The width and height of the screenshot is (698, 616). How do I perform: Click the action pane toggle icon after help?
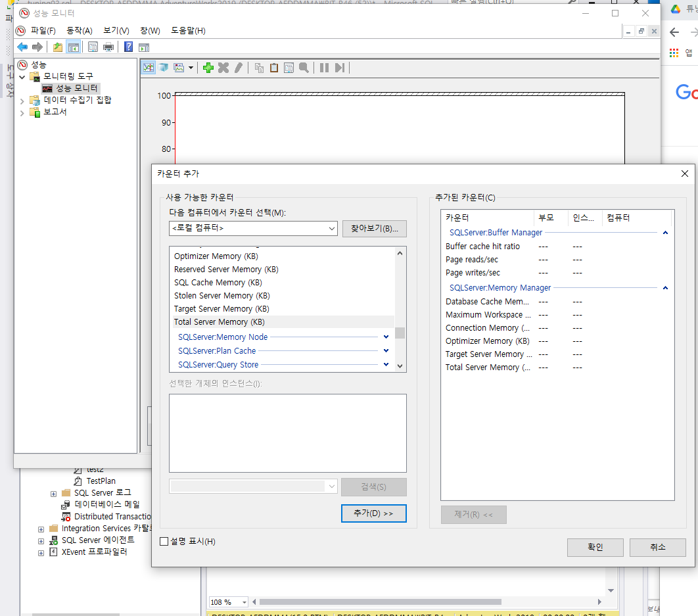[x=144, y=47]
